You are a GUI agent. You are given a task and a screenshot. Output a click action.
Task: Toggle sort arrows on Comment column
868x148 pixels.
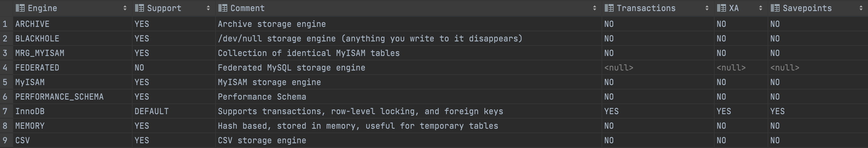point(595,8)
